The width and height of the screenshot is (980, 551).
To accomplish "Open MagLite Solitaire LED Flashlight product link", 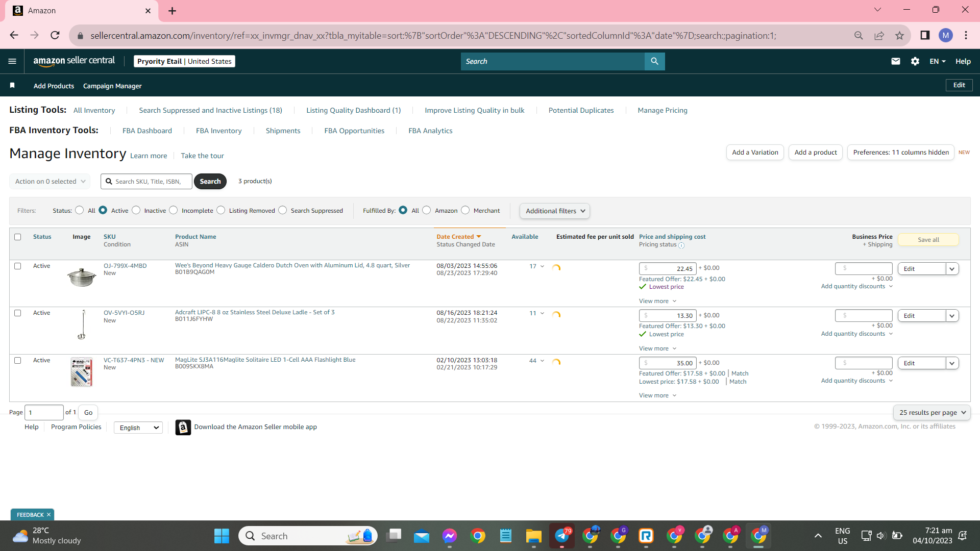I will click(265, 360).
